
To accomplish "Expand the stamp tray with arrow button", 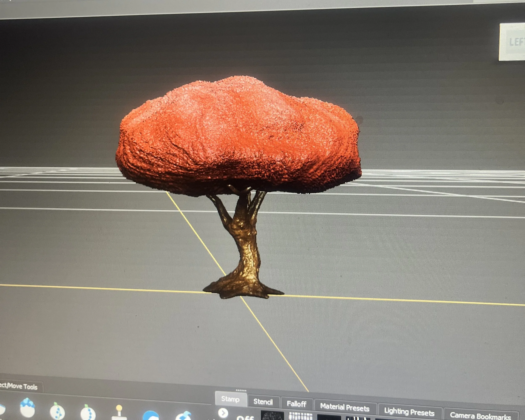I will click(x=223, y=413).
